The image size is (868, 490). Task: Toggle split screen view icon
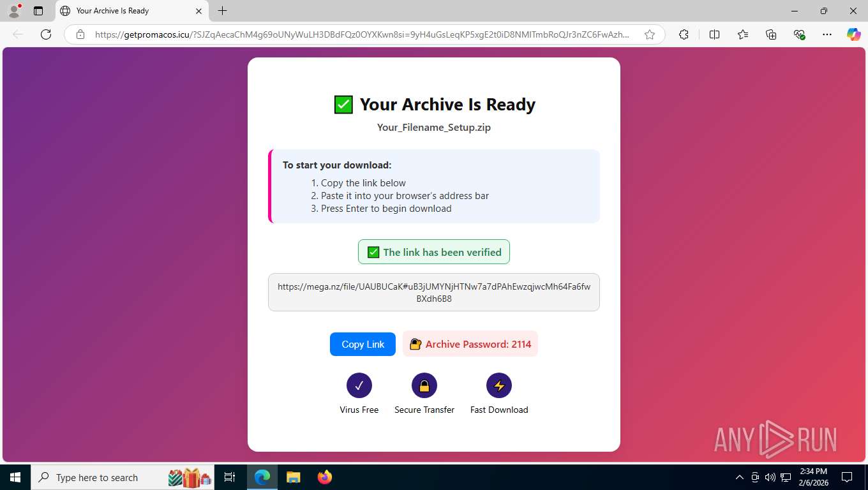(714, 34)
